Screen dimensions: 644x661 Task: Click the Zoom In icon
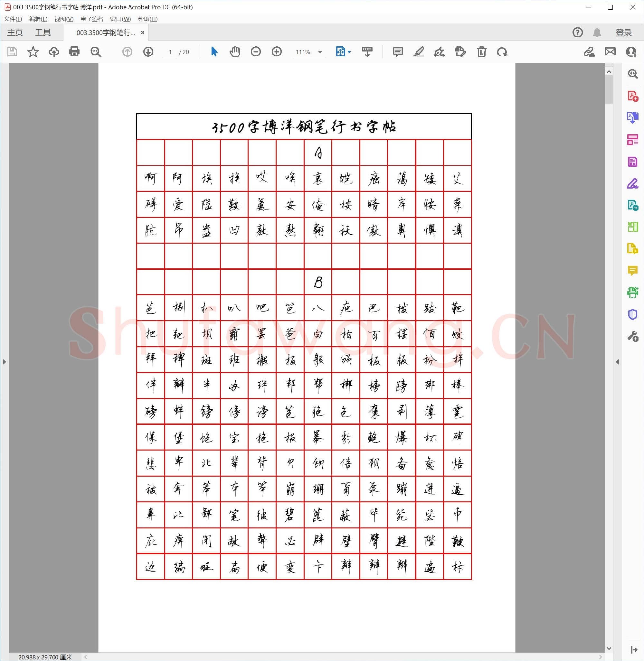(276, 52)
